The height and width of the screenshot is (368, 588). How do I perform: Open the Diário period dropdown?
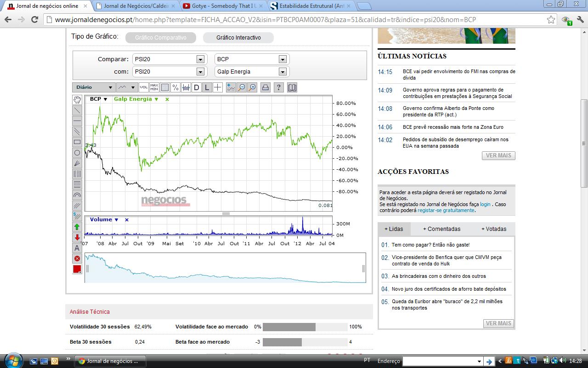click(94, 87)
